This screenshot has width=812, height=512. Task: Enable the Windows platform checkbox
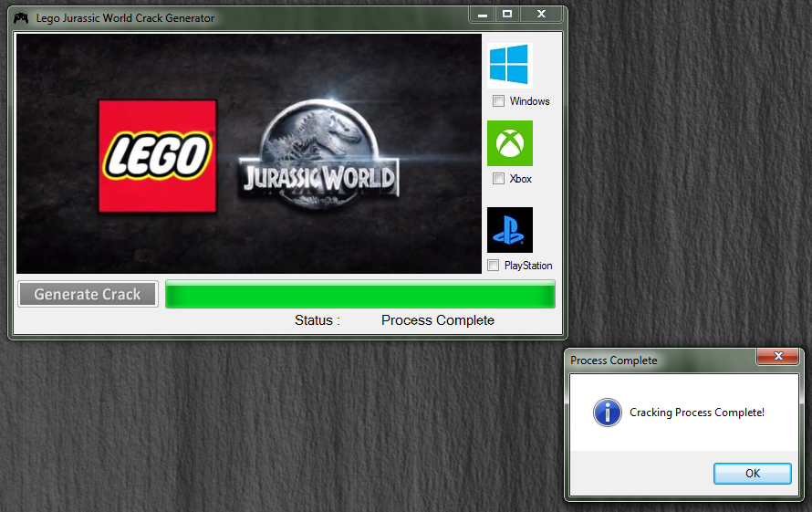[x=498, y=101]
